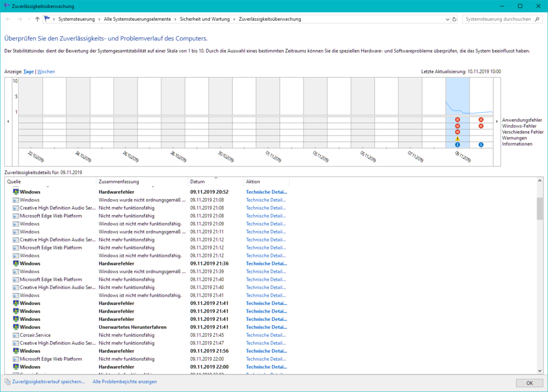This screenshot has width=548, height=392.
Task: Open the recent locations dropdown beside the forward arrow
Action: click(29, 19)
